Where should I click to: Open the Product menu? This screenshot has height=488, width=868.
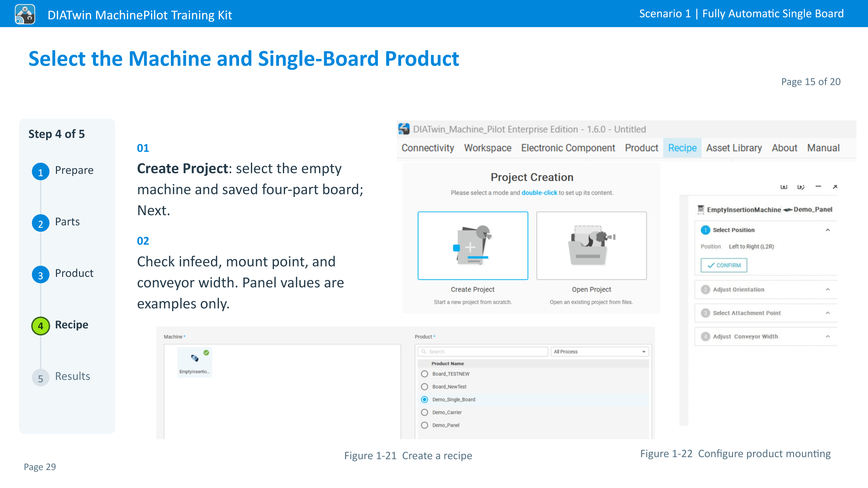642,148
